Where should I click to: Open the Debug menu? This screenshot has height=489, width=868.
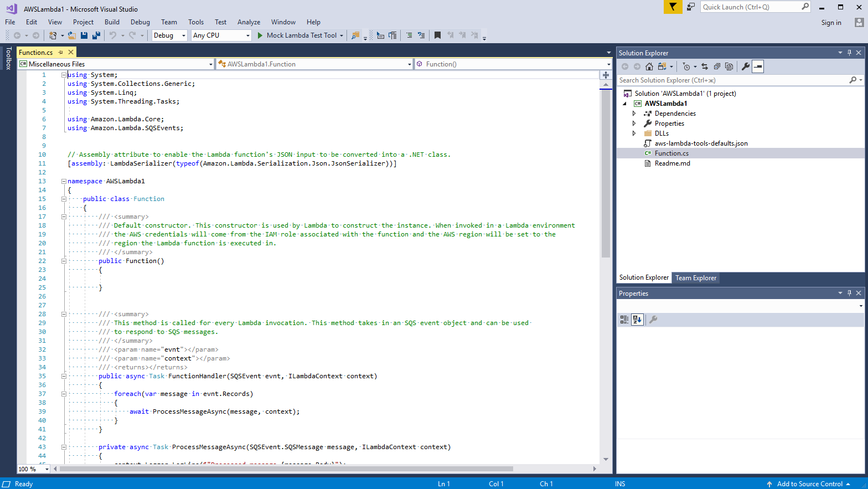click(x=140, y=22)
